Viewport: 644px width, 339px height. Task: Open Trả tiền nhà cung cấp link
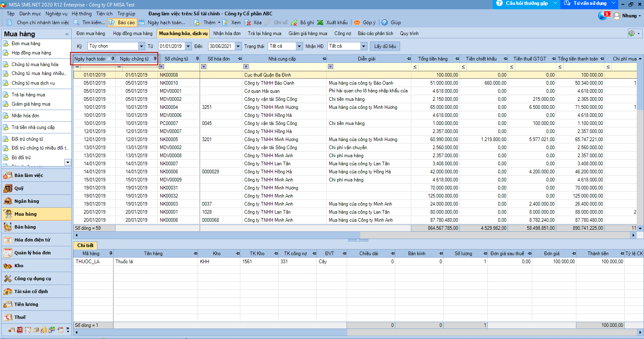(33, 127)
